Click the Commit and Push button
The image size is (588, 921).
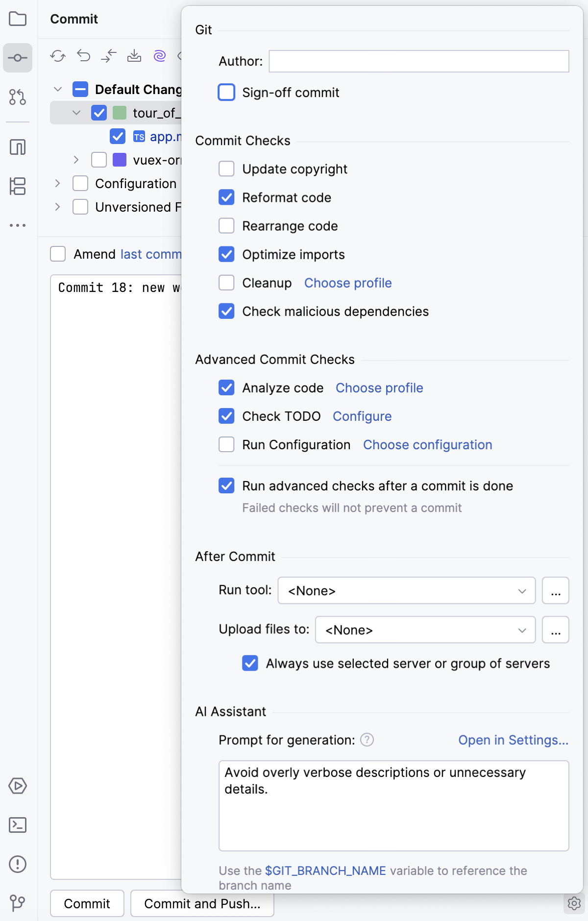click(x=202, y=903)
